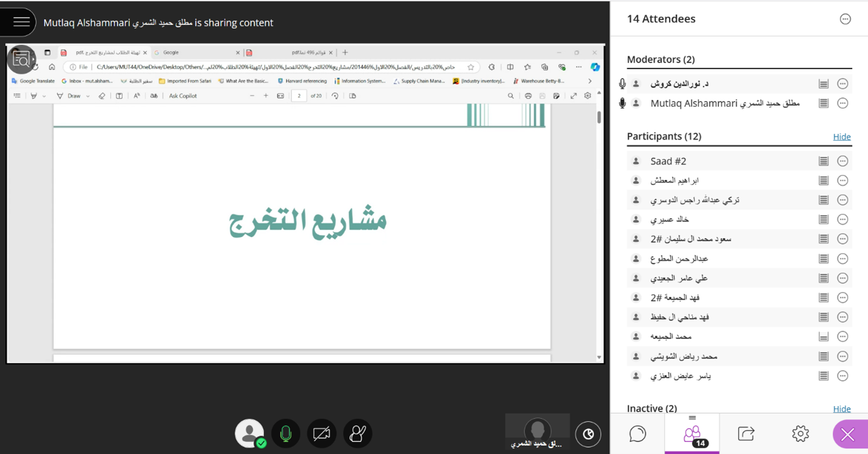The height and width of the screenshot is (454, 868).
Task: Turn on the video camera button
Action: click(x=321, y=434)
